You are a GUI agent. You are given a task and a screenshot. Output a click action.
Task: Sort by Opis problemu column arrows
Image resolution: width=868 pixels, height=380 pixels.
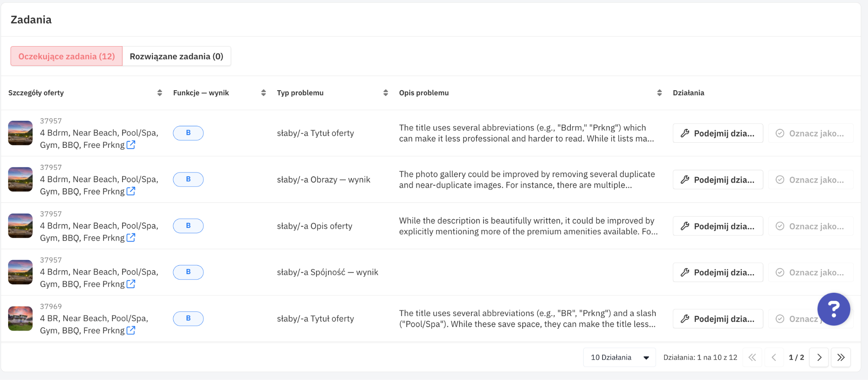pos(659,93)
